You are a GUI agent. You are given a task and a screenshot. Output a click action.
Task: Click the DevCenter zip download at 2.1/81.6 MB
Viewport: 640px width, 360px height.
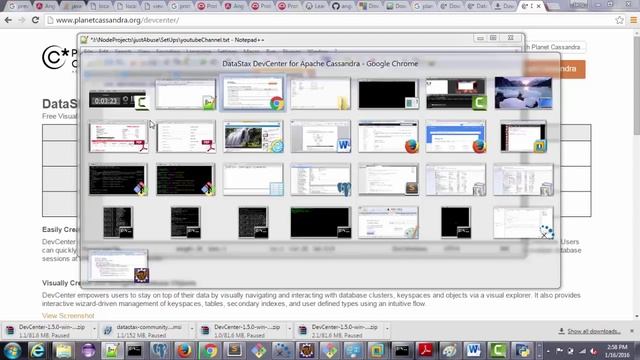point(339,331)
